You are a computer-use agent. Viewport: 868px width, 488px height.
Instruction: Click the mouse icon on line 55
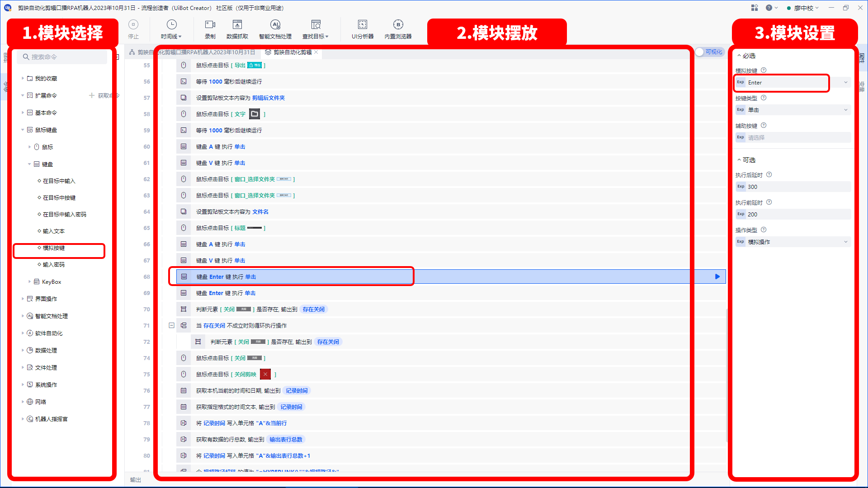[184, 66]
